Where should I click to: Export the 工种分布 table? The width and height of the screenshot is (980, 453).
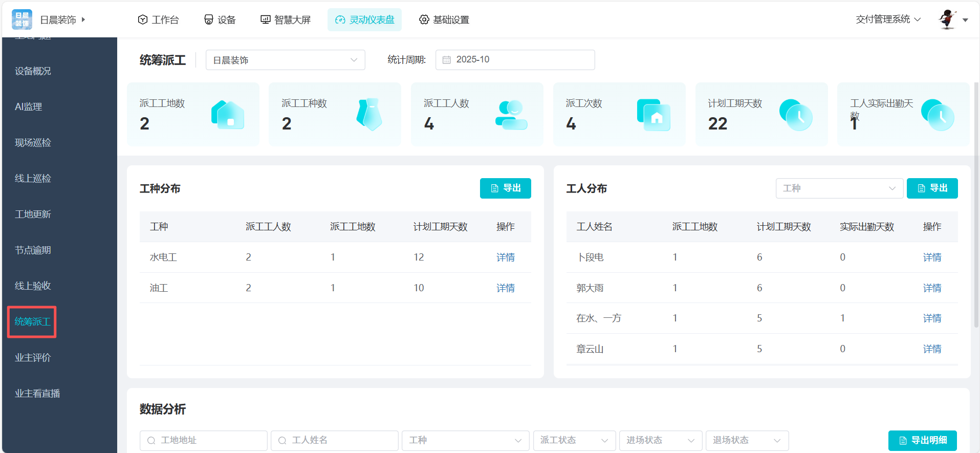tap(505, 188)
